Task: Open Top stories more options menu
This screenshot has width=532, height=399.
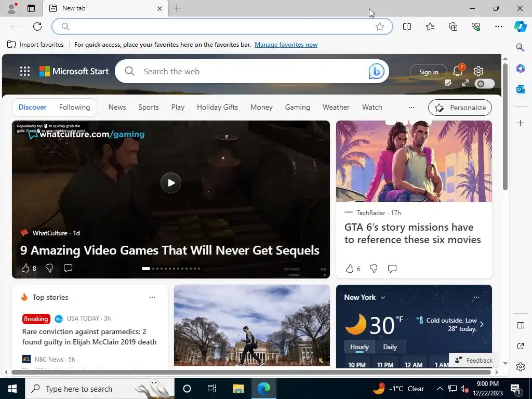Action: pos(152,297)
